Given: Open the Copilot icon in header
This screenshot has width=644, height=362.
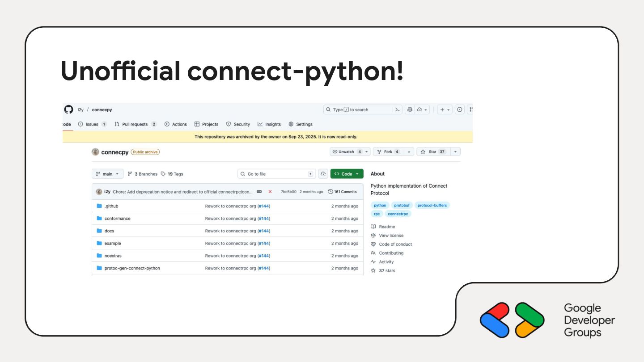Looking at the screenshot, I should [x=410, y=109].
